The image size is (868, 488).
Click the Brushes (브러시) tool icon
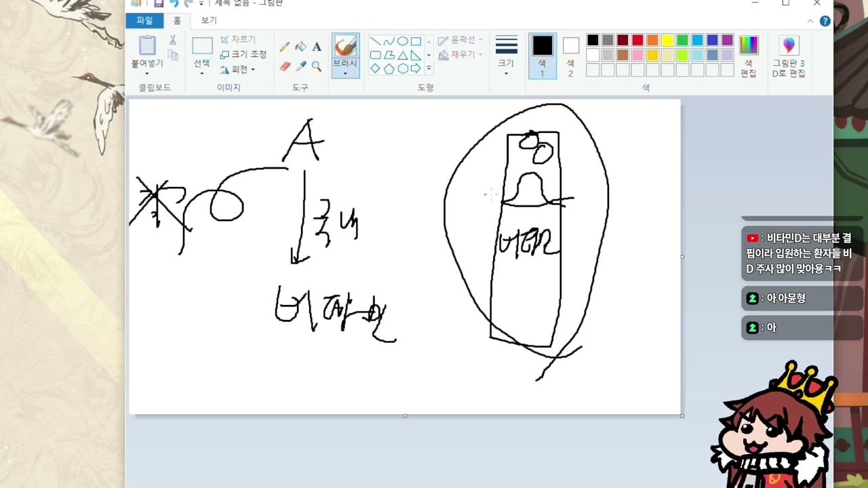click(x=345, y=45)
